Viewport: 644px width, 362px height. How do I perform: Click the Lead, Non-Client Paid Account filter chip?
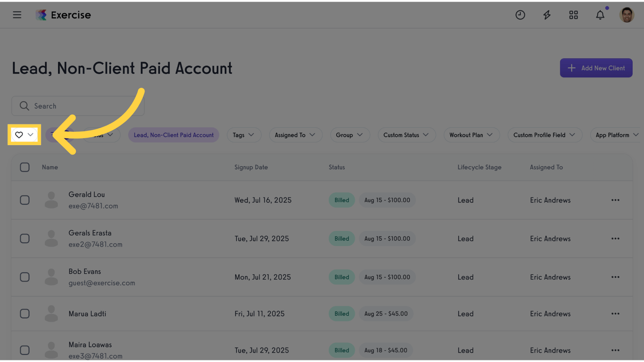[173, 135]
